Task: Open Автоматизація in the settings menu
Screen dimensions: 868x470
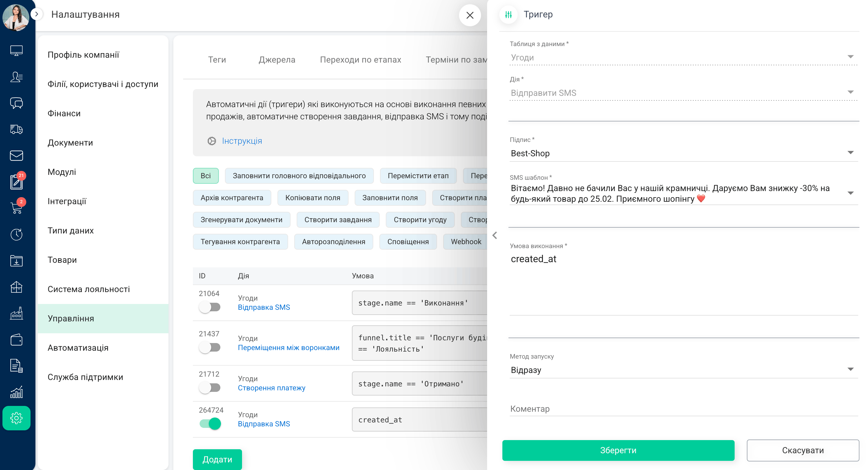Action: (78, 348)
